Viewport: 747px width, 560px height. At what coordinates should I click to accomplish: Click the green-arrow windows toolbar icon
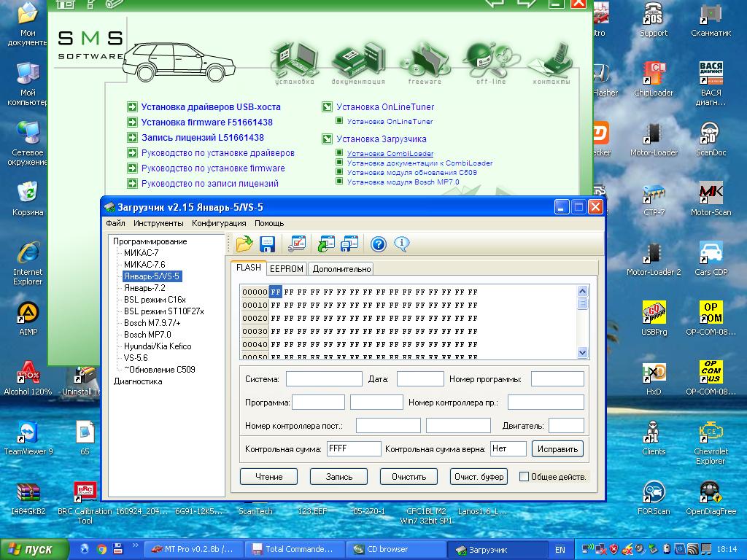(326, 244)
